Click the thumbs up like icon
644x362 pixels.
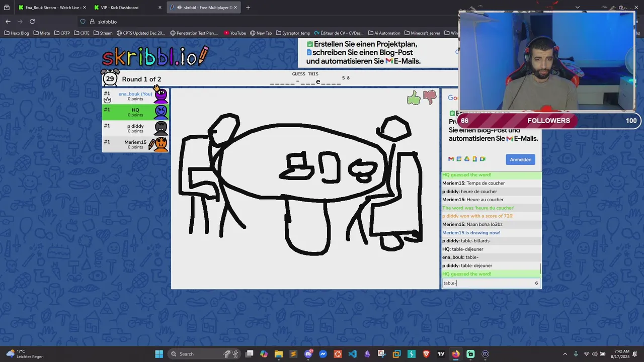coord(414,98)
